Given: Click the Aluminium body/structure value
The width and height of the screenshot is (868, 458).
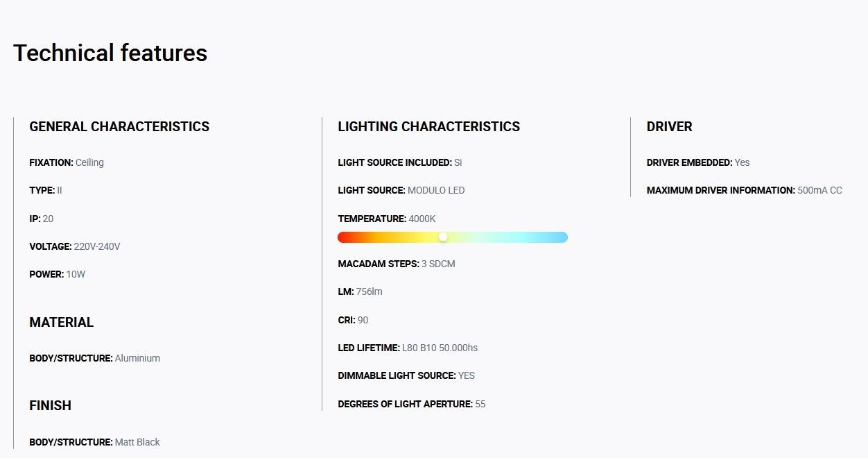Looking at the screenshot, I should click(137, 358).
